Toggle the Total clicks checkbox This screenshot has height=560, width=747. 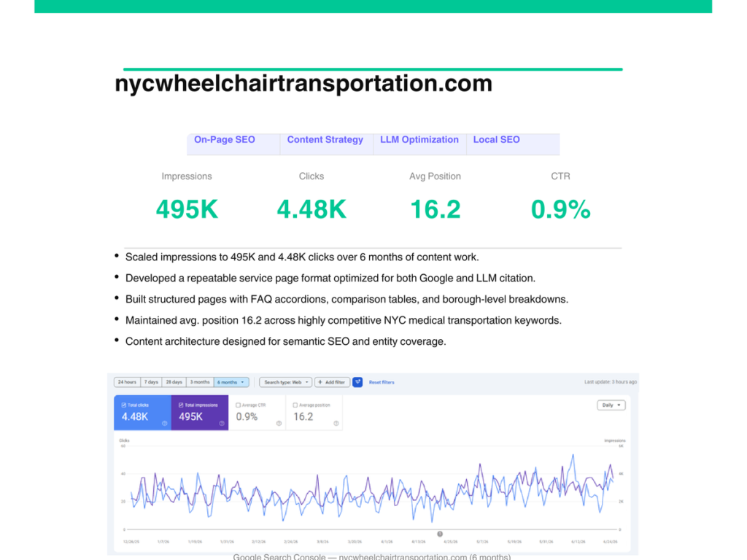pyautogui.click(x=124, y=405)
